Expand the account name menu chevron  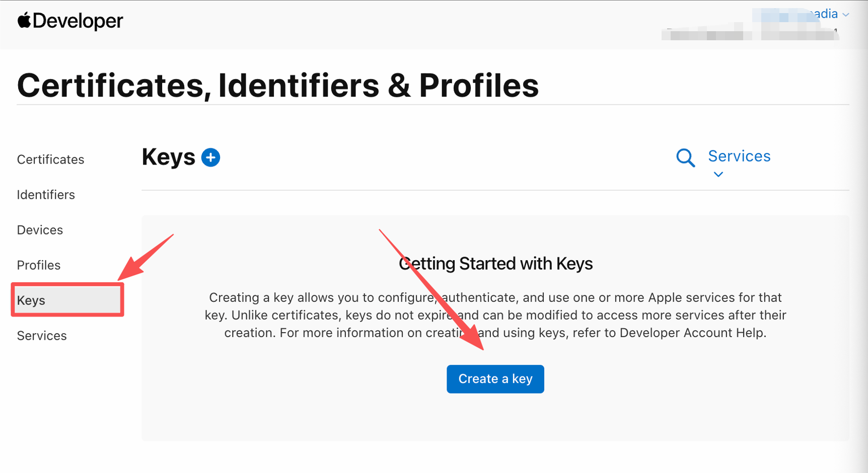(846, 15)
